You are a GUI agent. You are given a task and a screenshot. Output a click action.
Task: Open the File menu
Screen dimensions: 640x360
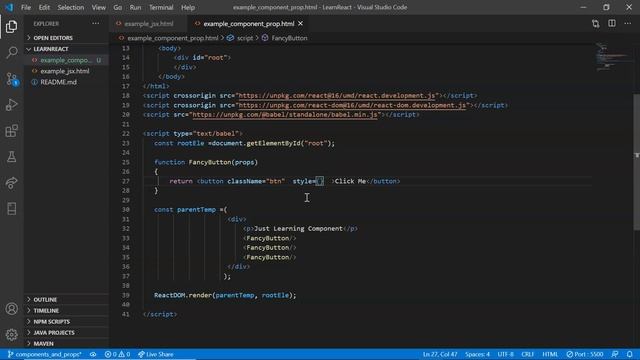point(26,7)
